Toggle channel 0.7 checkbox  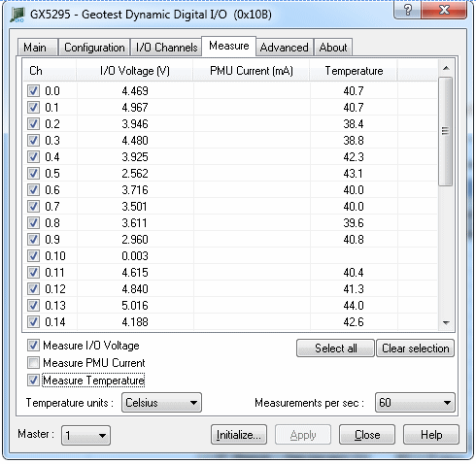point(33,207)
